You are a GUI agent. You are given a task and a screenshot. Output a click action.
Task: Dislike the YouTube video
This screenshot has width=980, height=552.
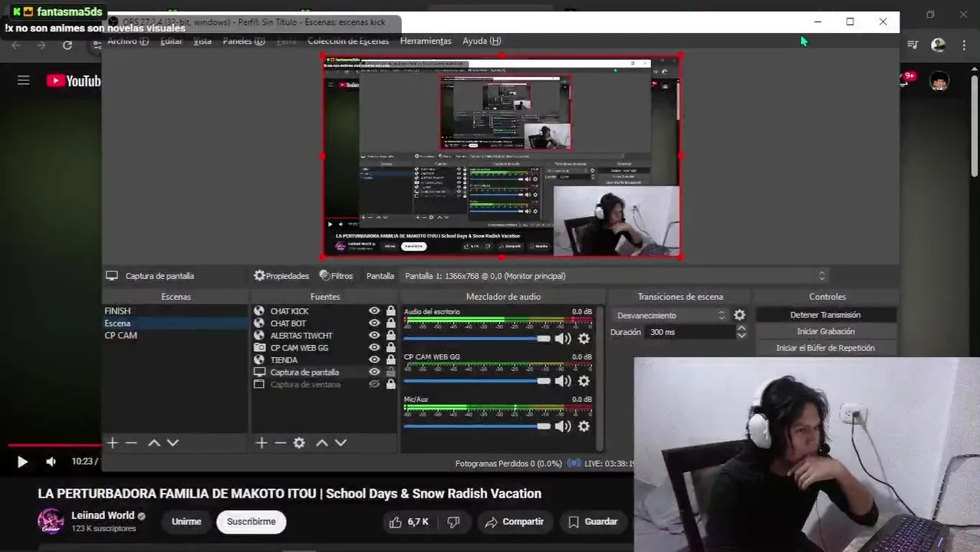tap(453, 522)
